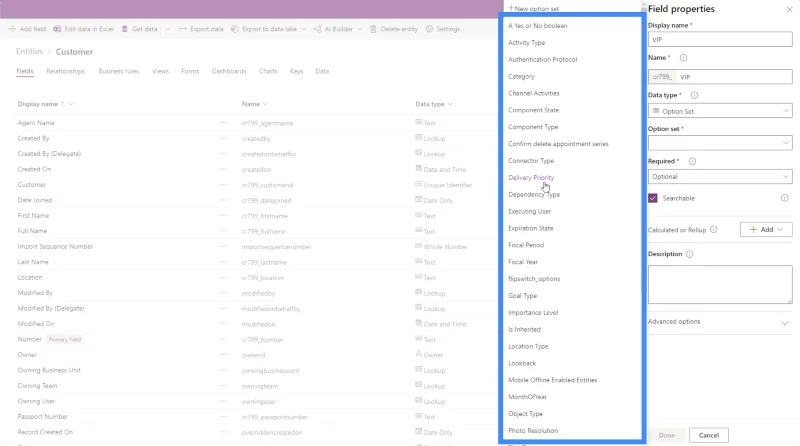Switch to the Business rules tab
The width and height of the screenshot is (800, 446).
(x=118, y=71)
